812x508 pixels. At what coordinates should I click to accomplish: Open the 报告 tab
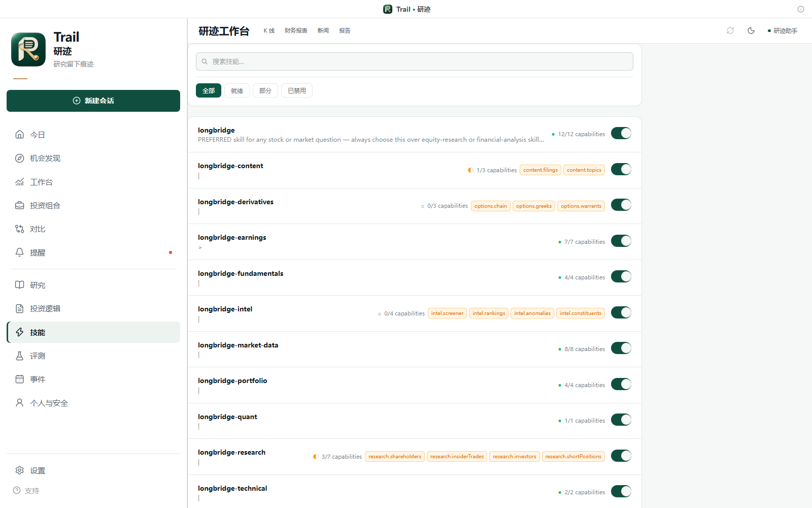click(345, 30)
